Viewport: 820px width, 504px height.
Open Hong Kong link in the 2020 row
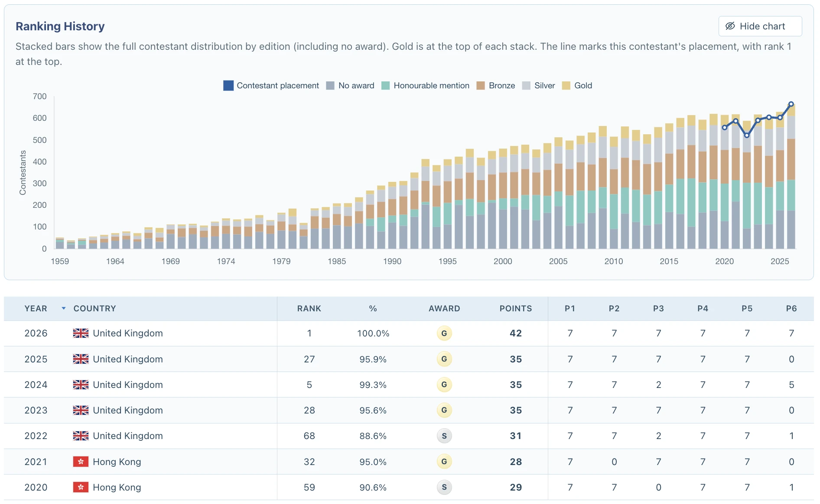[117, 487]
